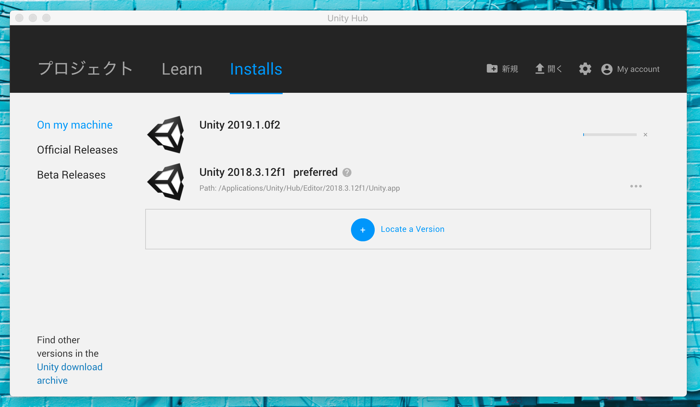
Task: Click the Unity 2019.1.0f2 download progress bar
Action: point(610,134)
